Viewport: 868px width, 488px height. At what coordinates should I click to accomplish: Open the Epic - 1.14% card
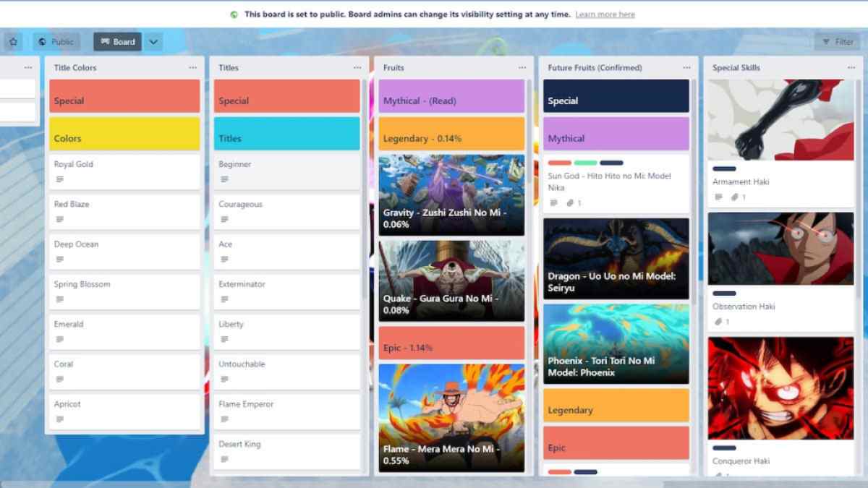click(x=451, y=343)
